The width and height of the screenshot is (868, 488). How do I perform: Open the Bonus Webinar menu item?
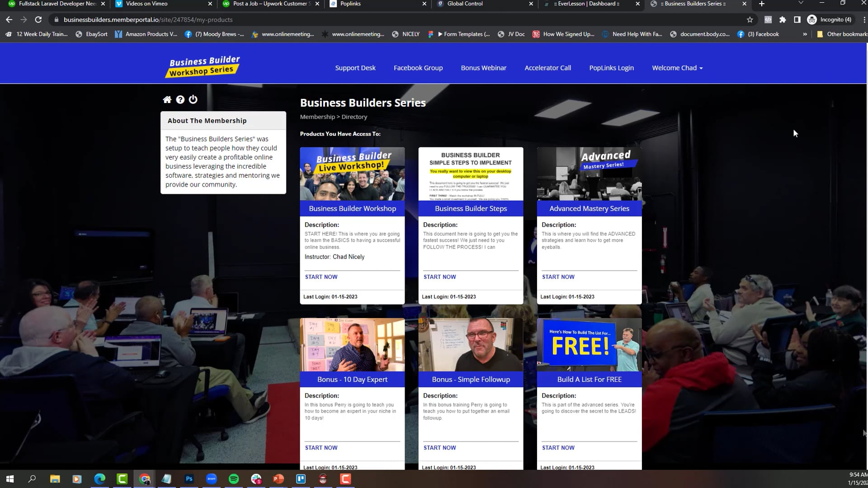click(x=484, y=68)
